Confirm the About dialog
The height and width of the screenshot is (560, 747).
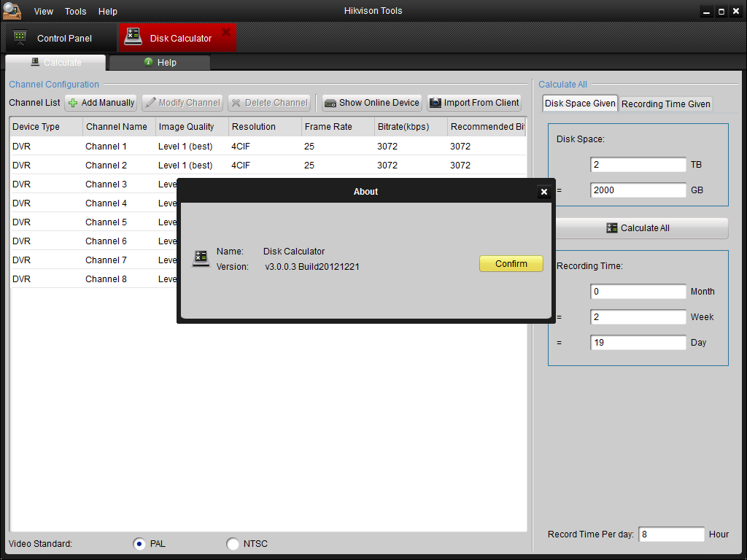[511, 264]
